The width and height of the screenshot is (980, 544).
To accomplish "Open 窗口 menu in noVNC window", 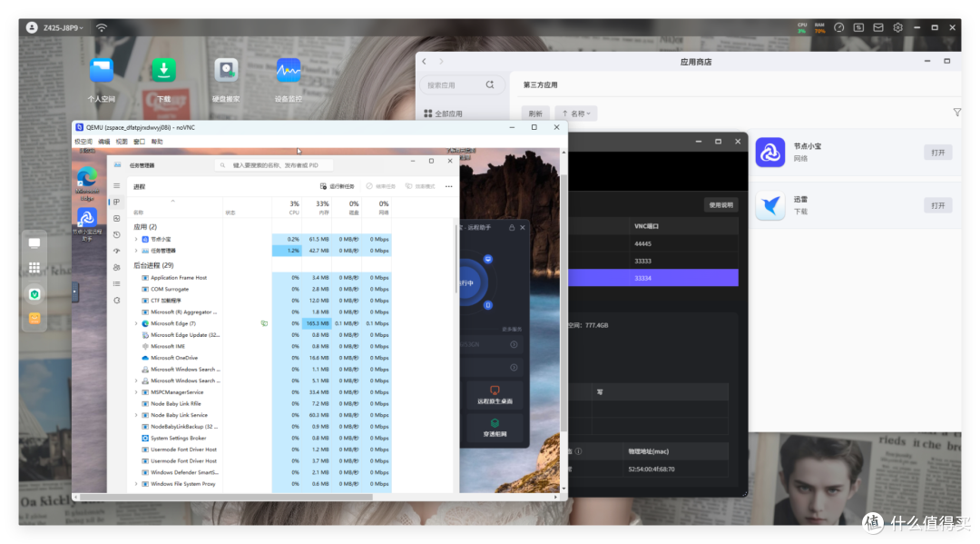I will tap(140, 142).
